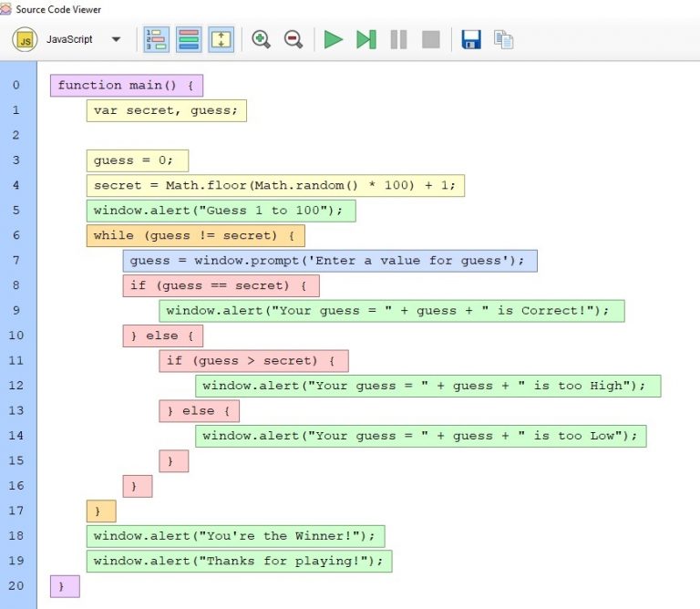This screenshot has width=700, height=609.
Task: Click line number 18 in gutter
Action: [x=16, y=535]
